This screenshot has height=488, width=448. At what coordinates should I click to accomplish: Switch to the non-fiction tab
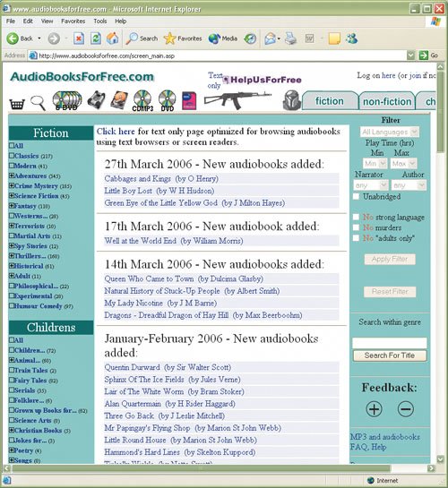(x=387, y=101)
